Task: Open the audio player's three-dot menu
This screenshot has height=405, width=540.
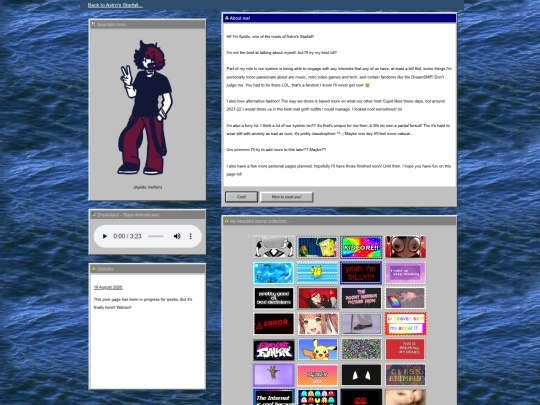Action: click(x=190, y=236)
